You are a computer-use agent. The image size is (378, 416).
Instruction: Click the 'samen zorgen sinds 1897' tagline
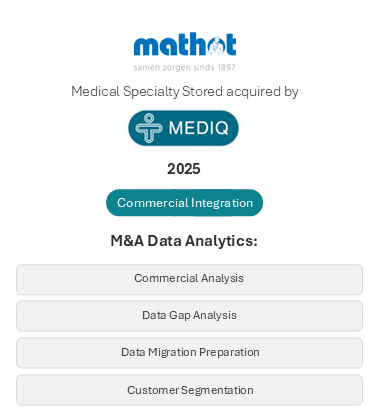tap(185, 67)
